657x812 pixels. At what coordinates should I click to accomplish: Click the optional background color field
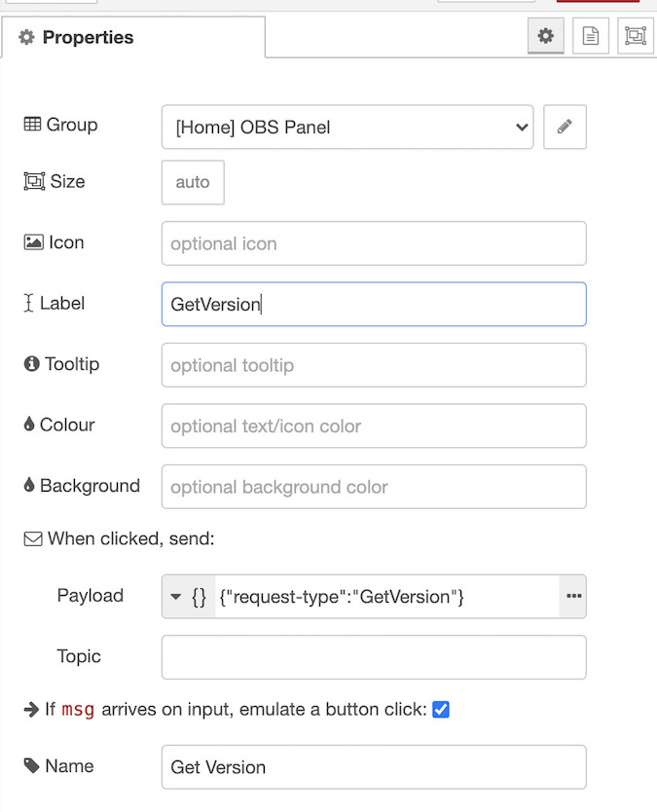tap(373, 487)
